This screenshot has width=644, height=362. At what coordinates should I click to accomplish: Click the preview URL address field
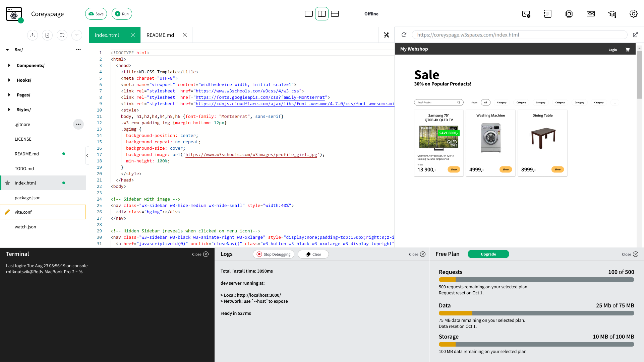pyautogui.click(x=519, y=35)
